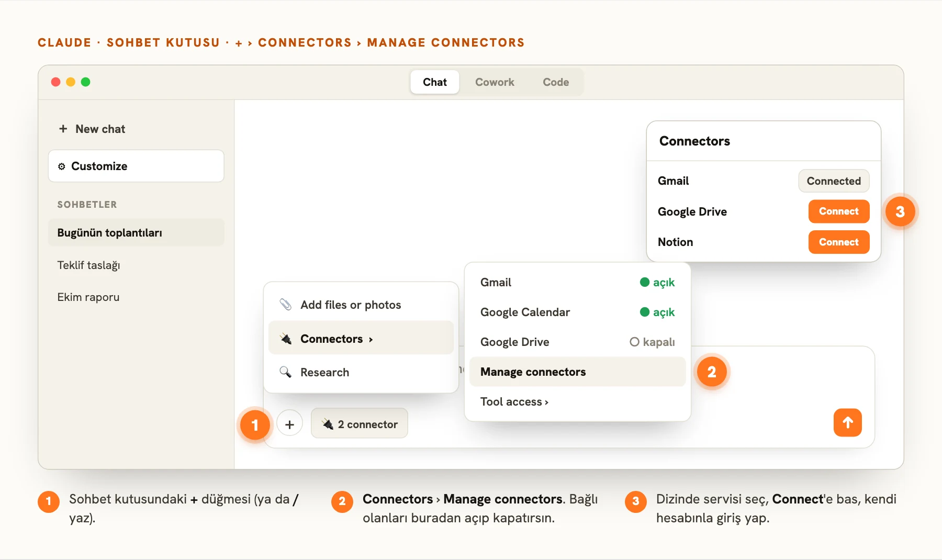Viewport: 942px width, 560px height.
Task: Click Gmail row in Connectors panel
Action: click(x=764, y=181)
